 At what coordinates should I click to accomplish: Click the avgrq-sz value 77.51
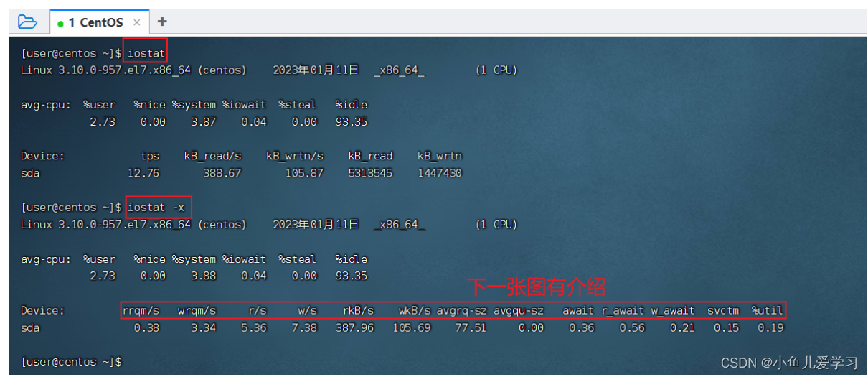click(x=471, y=328)
